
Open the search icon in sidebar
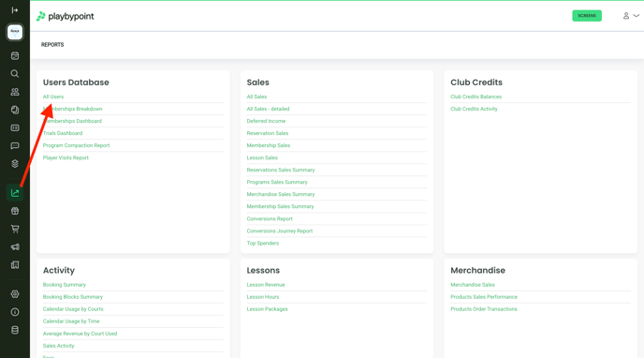pos(15,74)
